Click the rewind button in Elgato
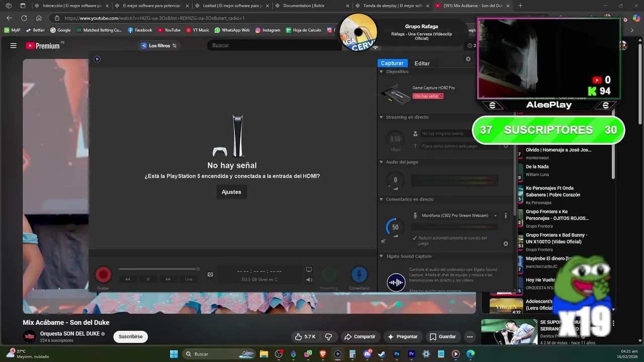The height and width of the screenshot is (362, 644). (128, 279)
